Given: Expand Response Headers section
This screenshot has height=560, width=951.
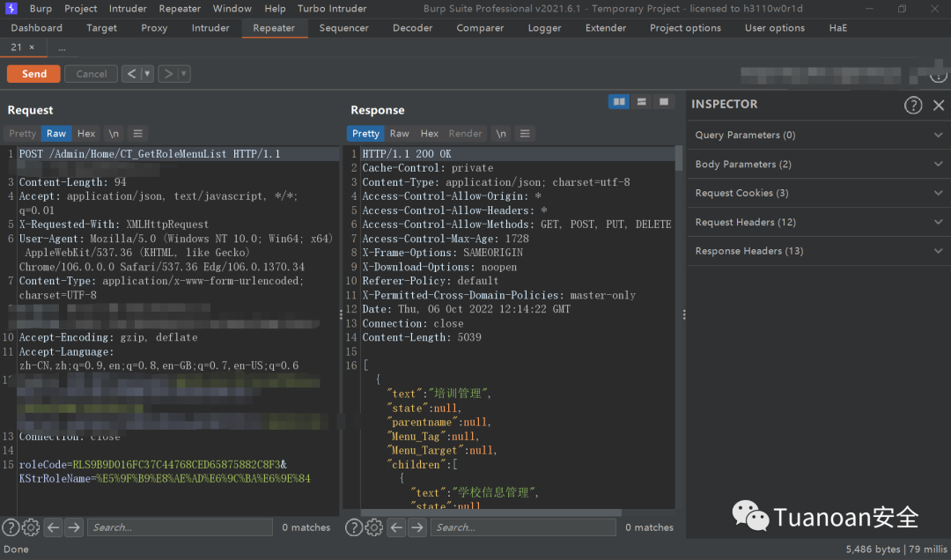Looking at the screenshot, I should 818,251.
